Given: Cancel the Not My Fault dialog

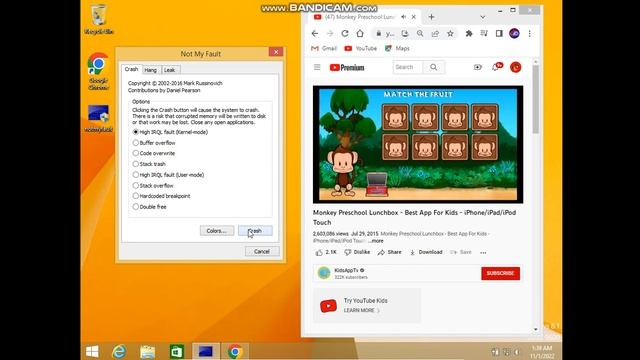Looking at the screenshot, I should pos(262,251).
